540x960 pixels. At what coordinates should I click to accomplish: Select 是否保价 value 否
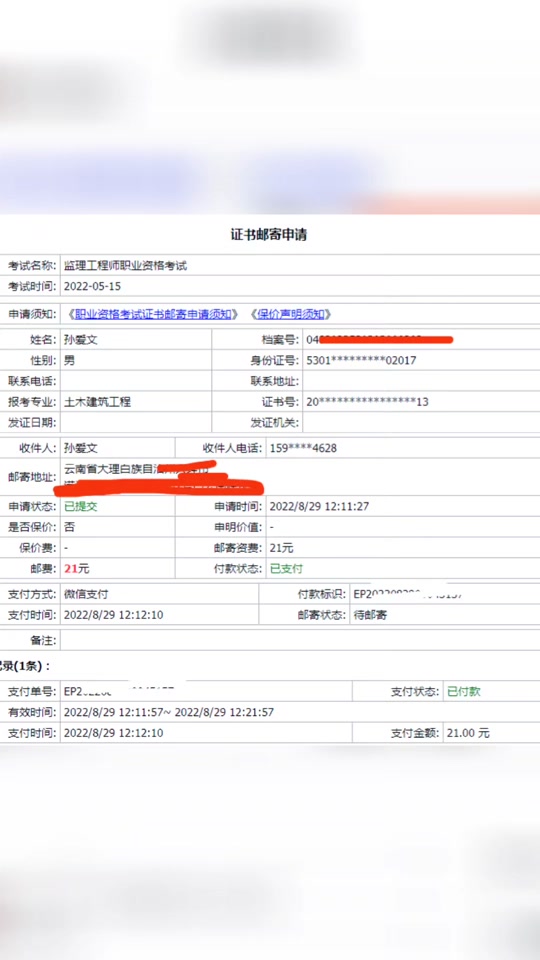tap(69, 527)
